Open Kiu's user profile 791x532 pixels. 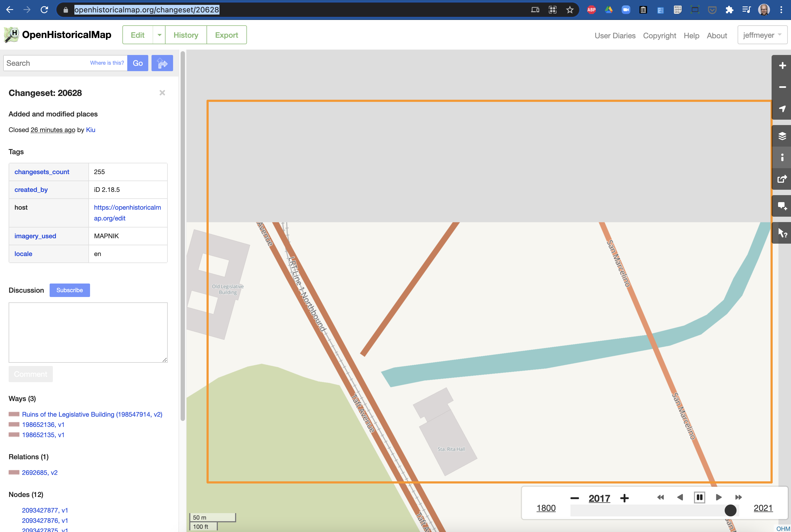click(x=90, y=130)
